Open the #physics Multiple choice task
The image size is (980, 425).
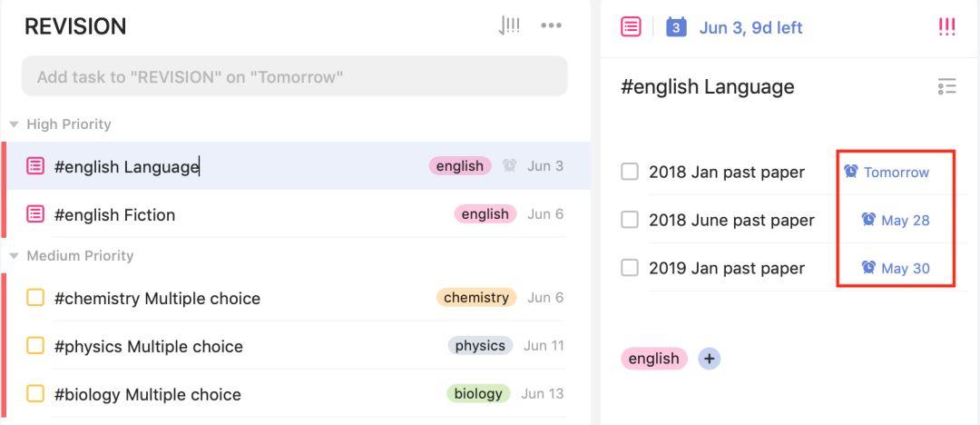coord(149,346)
